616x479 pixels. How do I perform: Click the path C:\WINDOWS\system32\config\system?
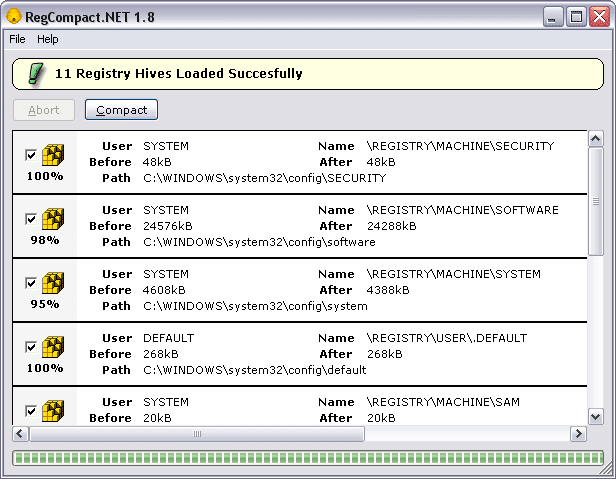pos(255,306)
